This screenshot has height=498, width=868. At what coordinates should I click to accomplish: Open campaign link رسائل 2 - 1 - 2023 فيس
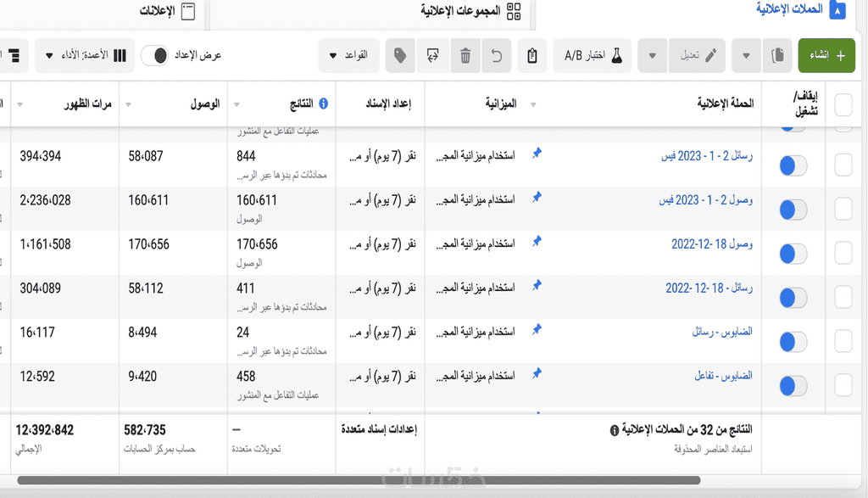point(707,156)
